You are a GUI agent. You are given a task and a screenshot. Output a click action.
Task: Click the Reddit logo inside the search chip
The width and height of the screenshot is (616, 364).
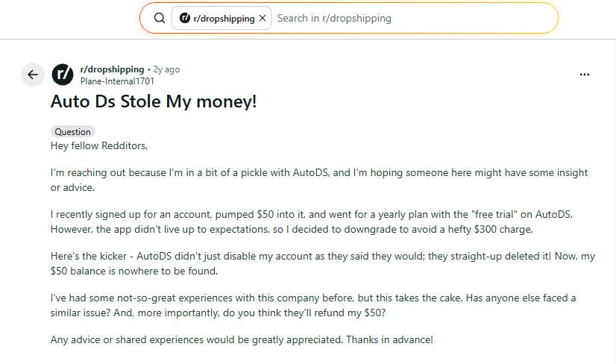click(185, 18)
